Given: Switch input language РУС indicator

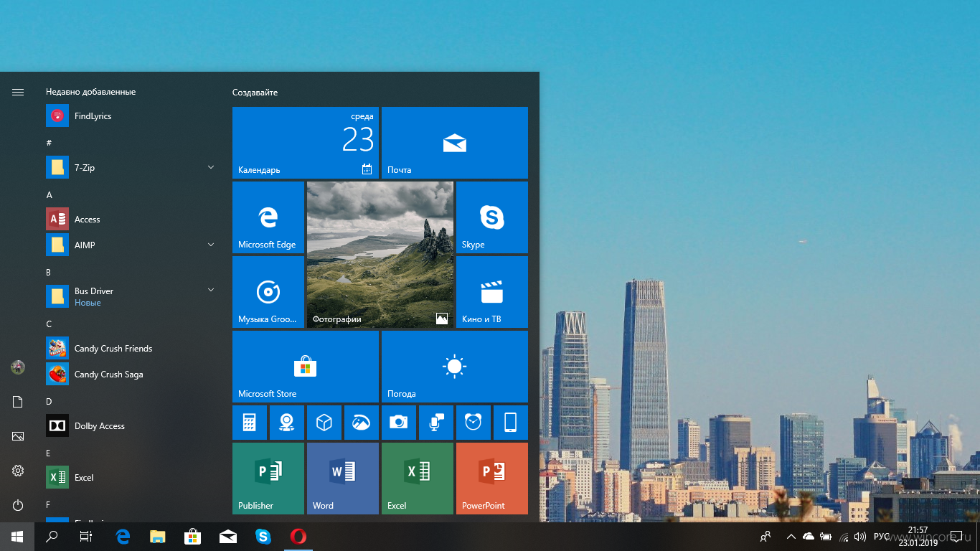Looking at the screenshot, I should point(881,537).
